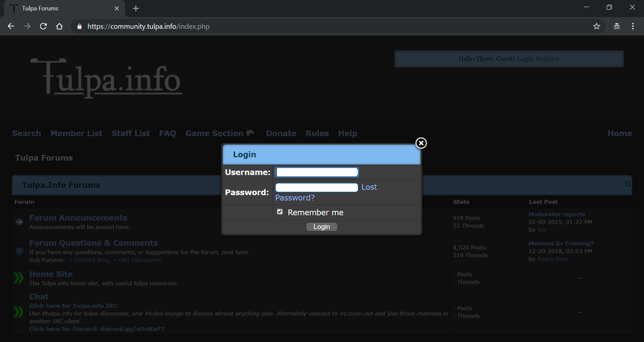Click the "318 Threads" stats text
Screen dimensions: 644x342
click(x=470, y=255)
